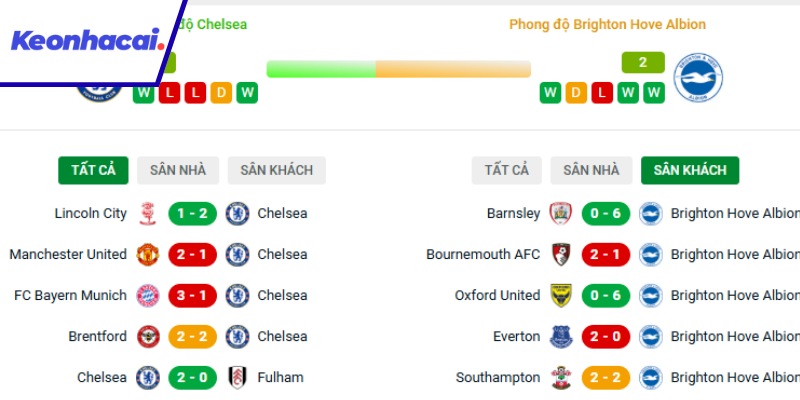
Task: Switch to Chelsea's SÂN NHÀ tab
Action: click(x=178, y=170)
